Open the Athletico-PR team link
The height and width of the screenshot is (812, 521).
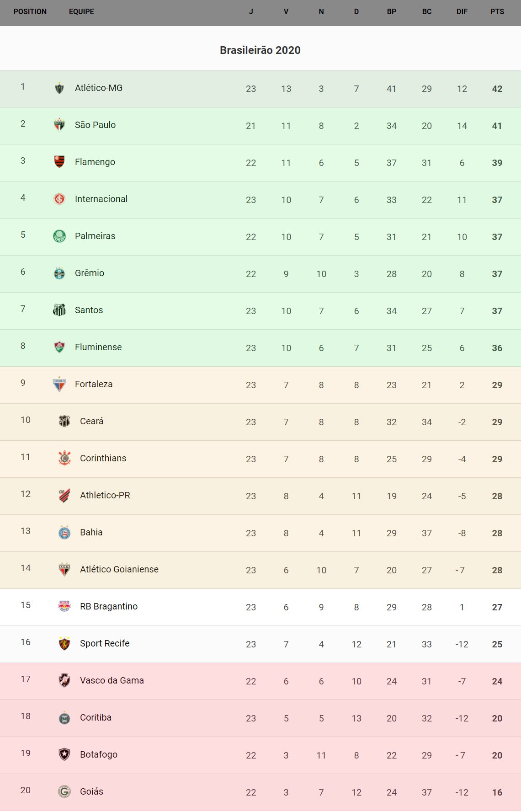tap(105, 495)
